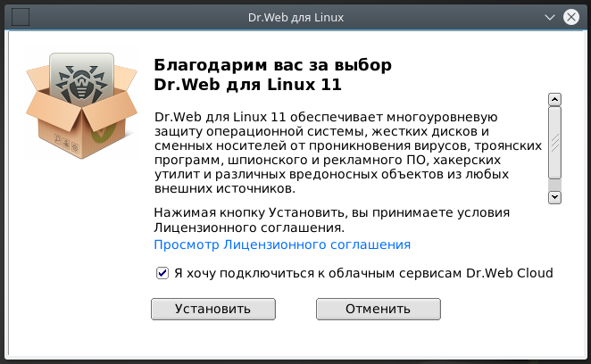This screenshot has height=364, width=591.
Task: Click the 'Я хочу подключиться' checkbox label text
Action: click(363, 273)
